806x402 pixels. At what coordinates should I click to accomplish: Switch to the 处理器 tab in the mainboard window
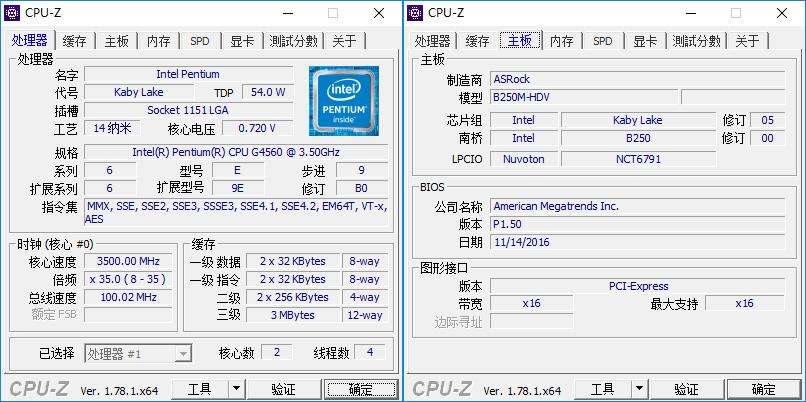[432, 41]
